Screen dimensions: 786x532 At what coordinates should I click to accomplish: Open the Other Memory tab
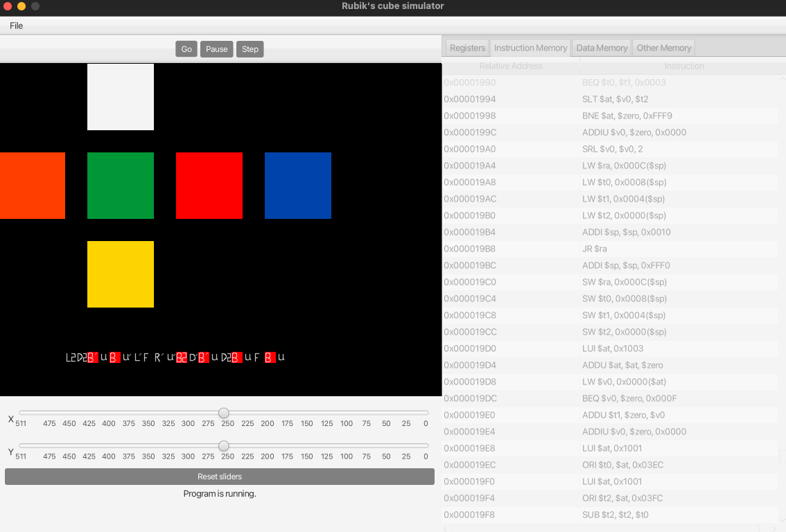663,47
